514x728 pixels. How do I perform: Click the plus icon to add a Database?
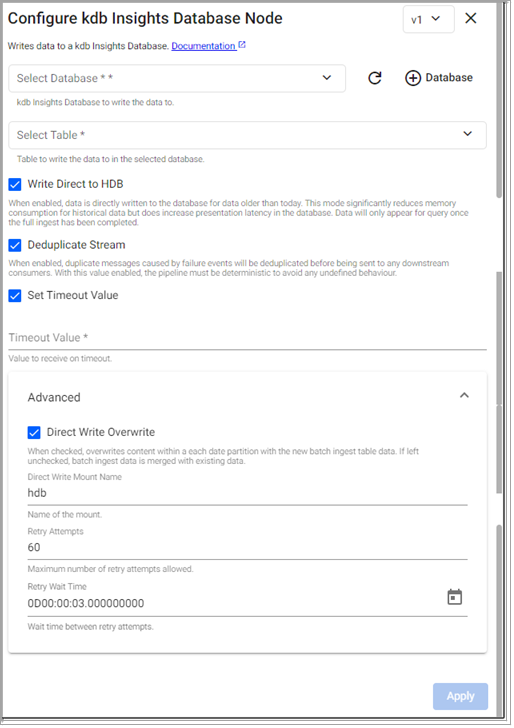coord(413,78)
